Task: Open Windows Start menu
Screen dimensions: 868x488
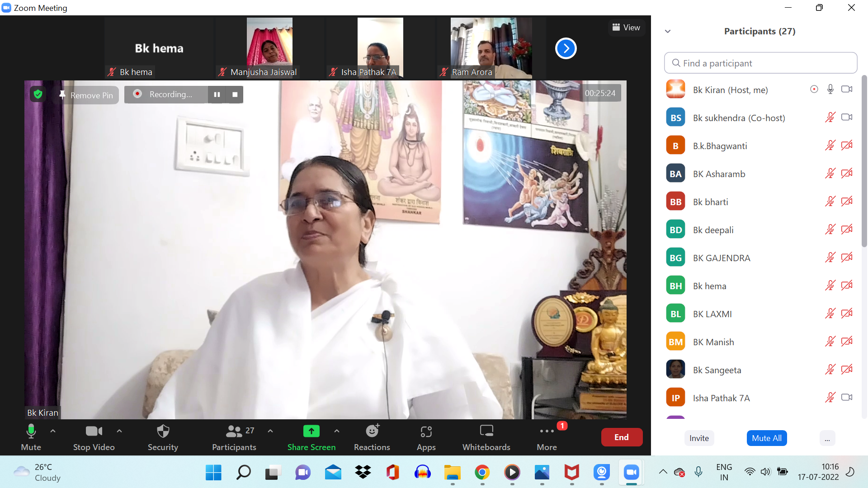Action: click(x=213, y=473)
